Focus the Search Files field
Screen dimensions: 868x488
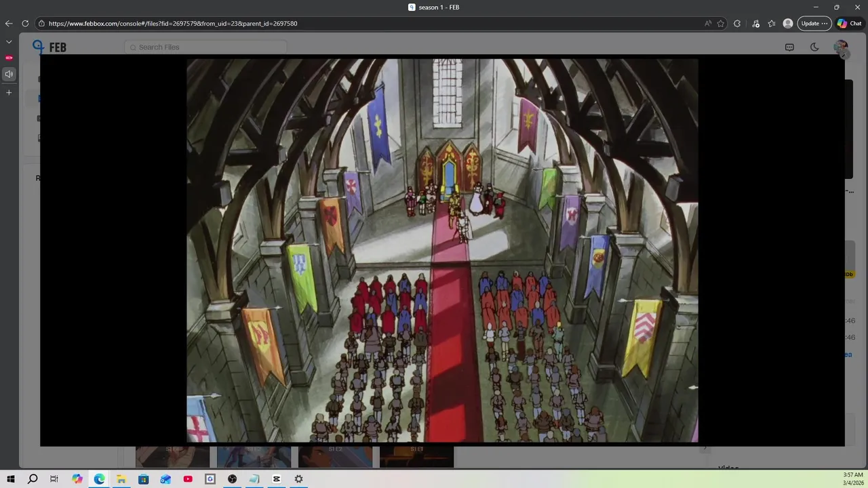point(205,47)
